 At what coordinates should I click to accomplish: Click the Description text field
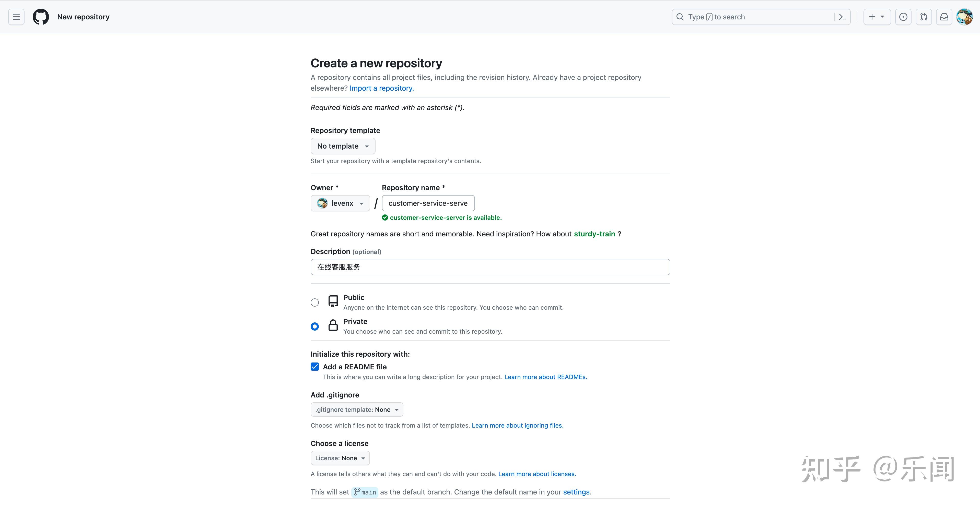[x=490, y=267]
